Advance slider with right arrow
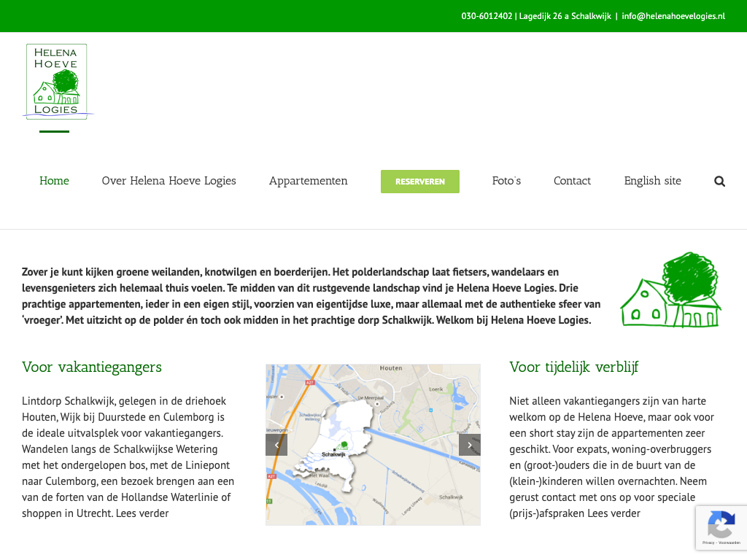This screenshot has width=747, height=560. click(x=469, y=445)
